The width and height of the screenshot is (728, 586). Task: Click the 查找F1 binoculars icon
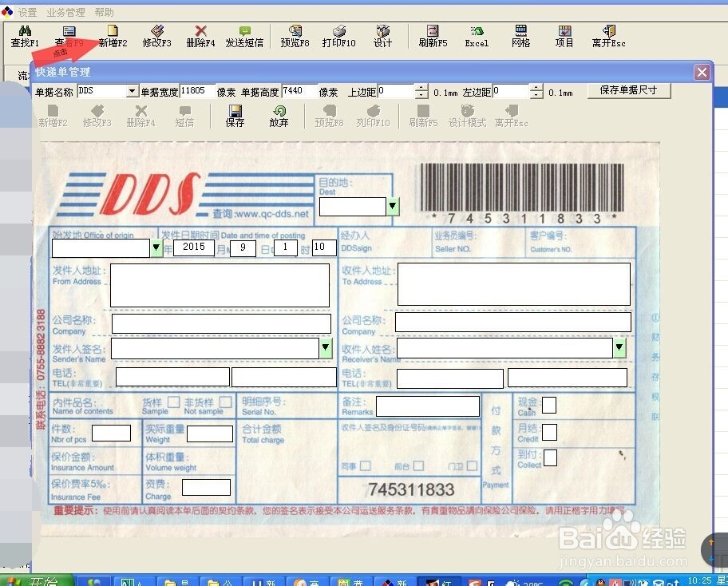[25, 31]
